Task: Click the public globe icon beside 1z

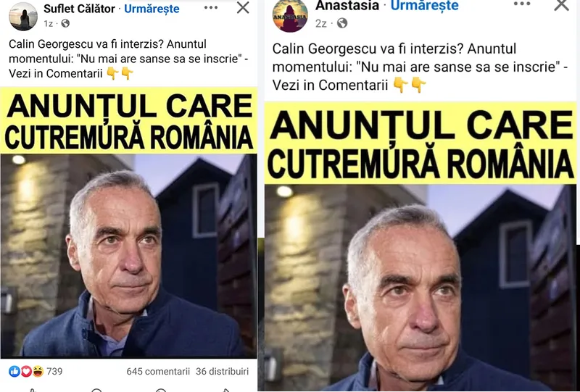Action: pyautogui.click(x=65, y=24)
